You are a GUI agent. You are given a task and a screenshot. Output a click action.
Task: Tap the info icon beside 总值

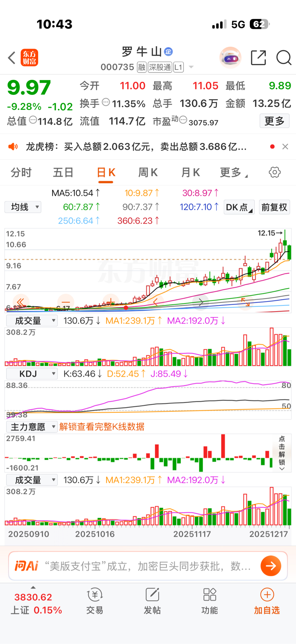point(33,120)
